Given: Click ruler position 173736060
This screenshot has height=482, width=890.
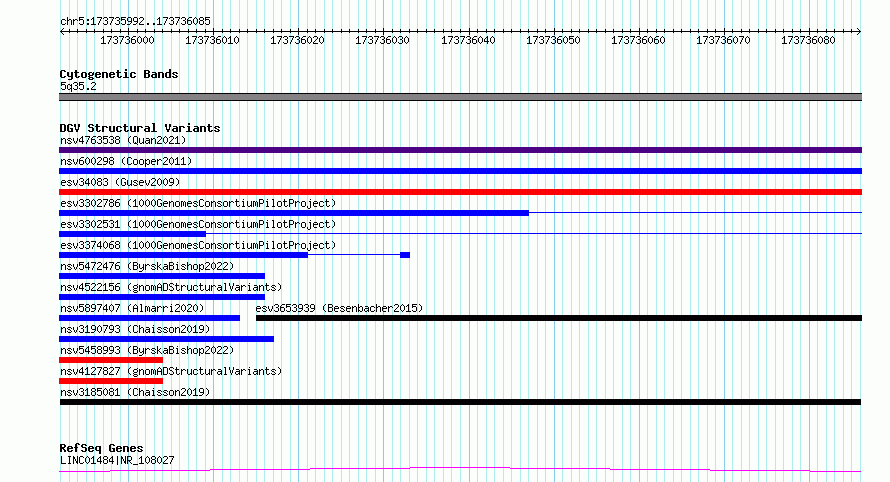Looking at the screenshot, I should click(639, 40).
